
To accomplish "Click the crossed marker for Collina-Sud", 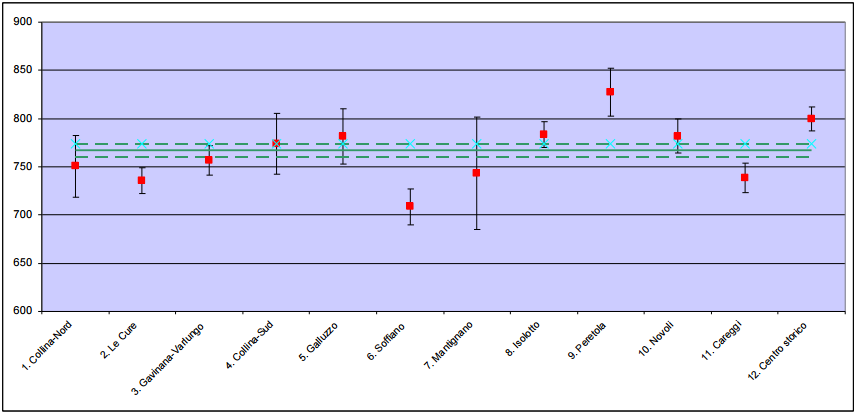I will pyautogui.click(x=276, y=144).
